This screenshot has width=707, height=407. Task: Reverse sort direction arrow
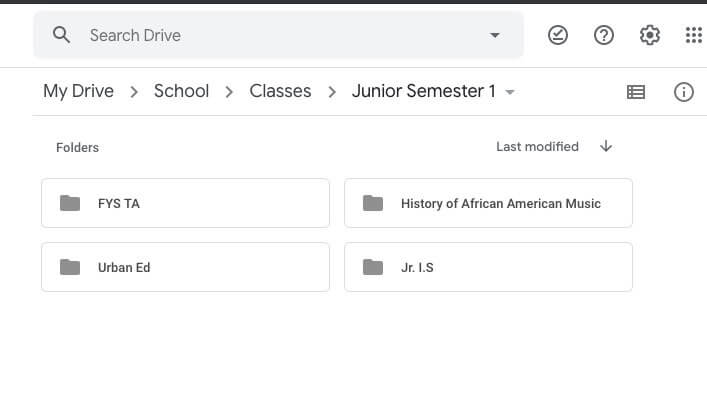606,146
